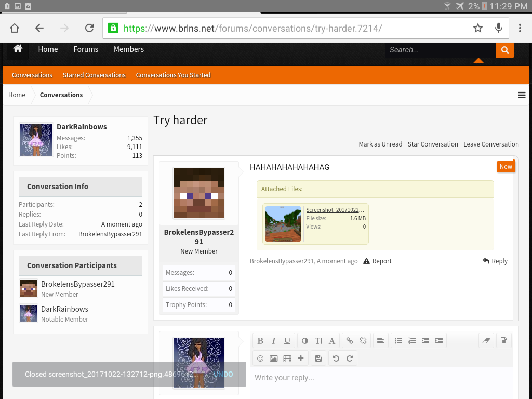The width and height of the screenshot is (532, 399).
Task: Open DarkRainbows avatar in profile card
Action: [36, 139]
